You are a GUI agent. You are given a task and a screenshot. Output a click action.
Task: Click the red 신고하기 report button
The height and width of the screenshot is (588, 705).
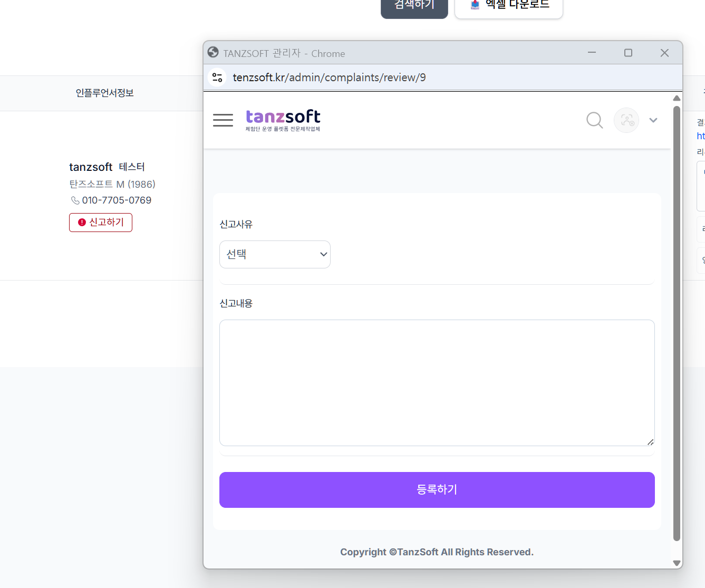[x=101, y=223]
